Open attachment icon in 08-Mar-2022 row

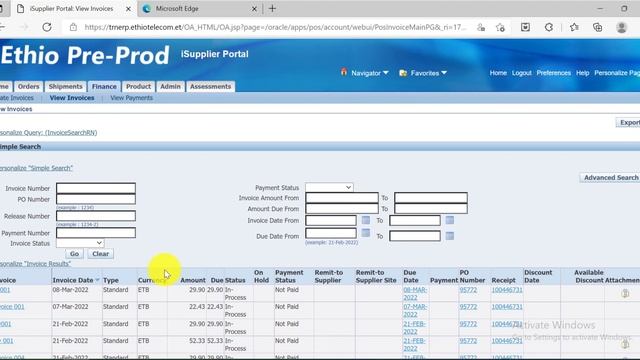pyautogui.click(x=625, y=293)
